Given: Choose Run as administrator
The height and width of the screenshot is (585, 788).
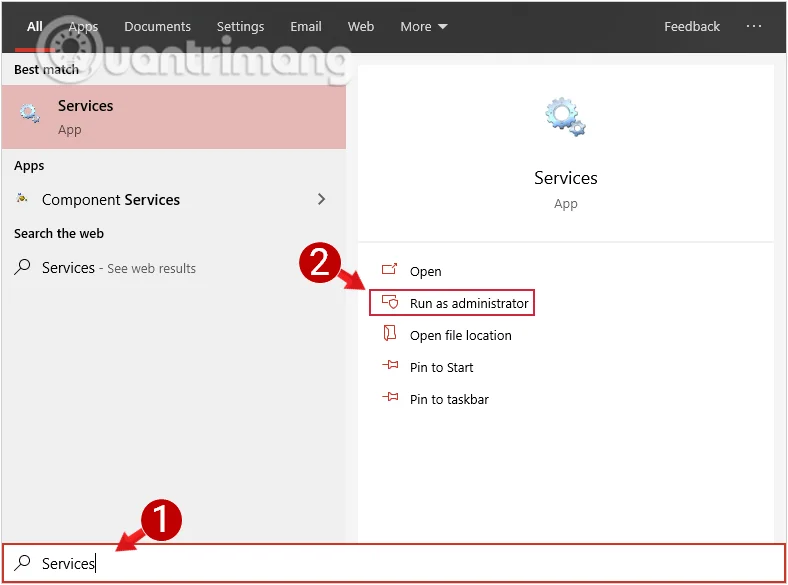Looking at the screenshot, I should coord(452,303).
